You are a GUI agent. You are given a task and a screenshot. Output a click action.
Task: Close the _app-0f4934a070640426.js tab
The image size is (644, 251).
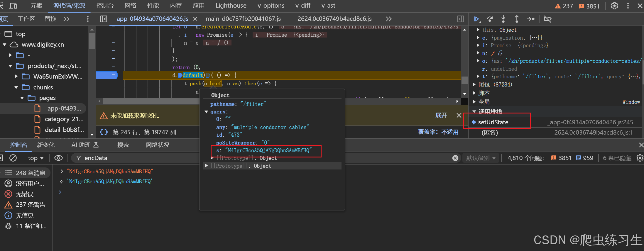[195, 19]
